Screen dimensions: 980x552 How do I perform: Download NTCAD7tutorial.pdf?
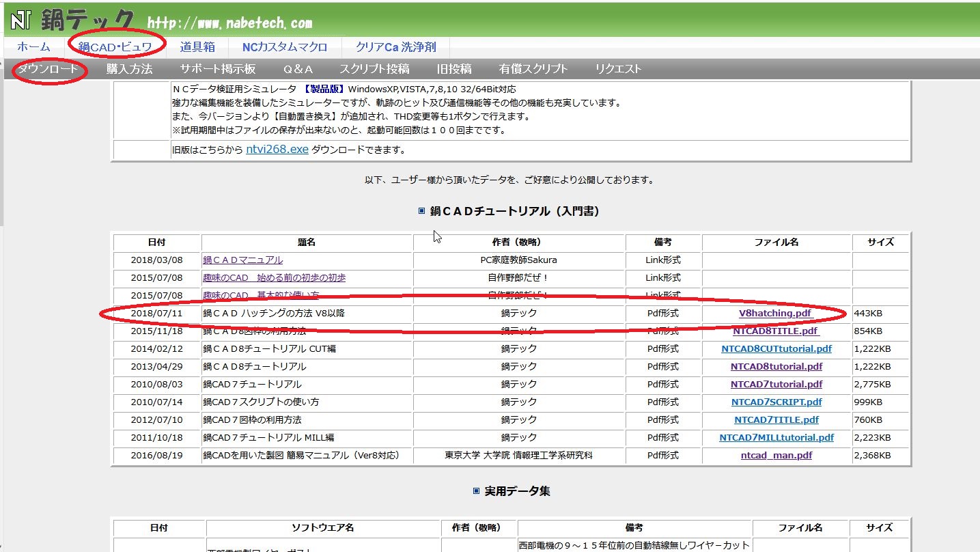(x=776, y=385)
